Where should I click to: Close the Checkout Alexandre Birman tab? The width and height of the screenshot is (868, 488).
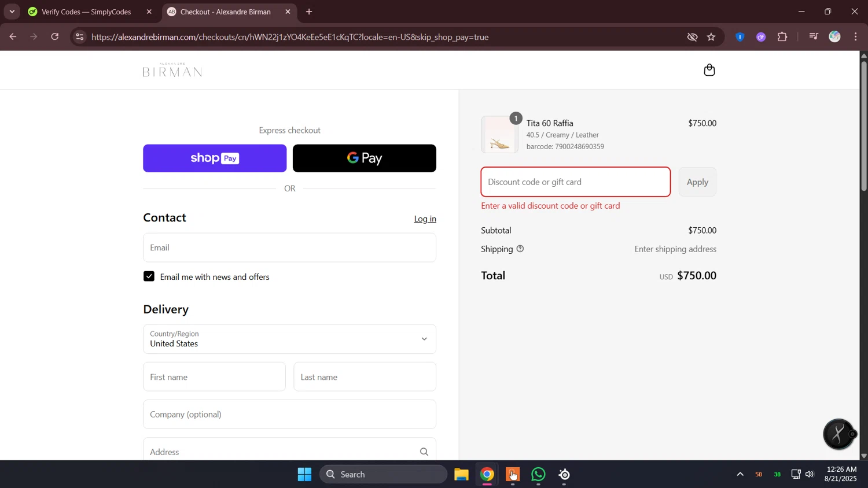point(288,12)
